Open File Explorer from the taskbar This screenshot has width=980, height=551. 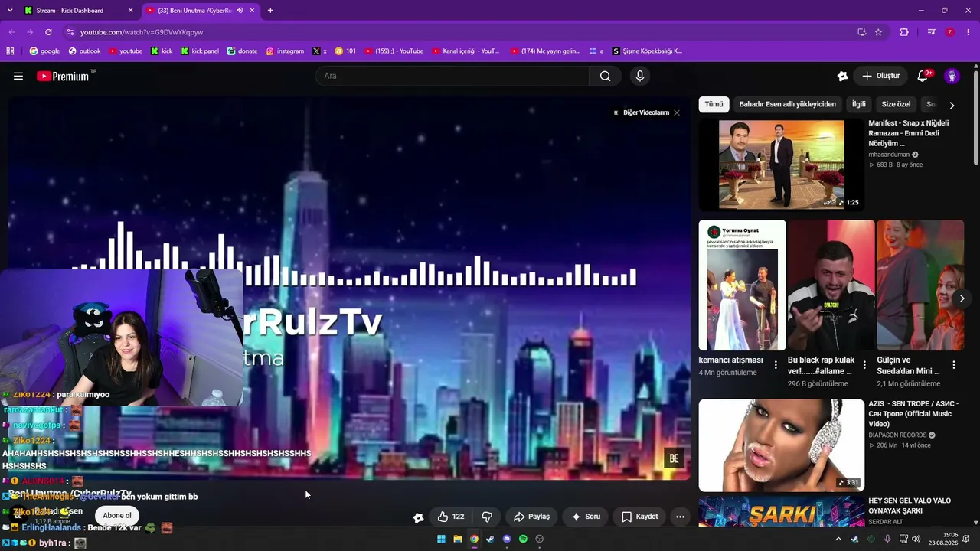tap(458, 539)
